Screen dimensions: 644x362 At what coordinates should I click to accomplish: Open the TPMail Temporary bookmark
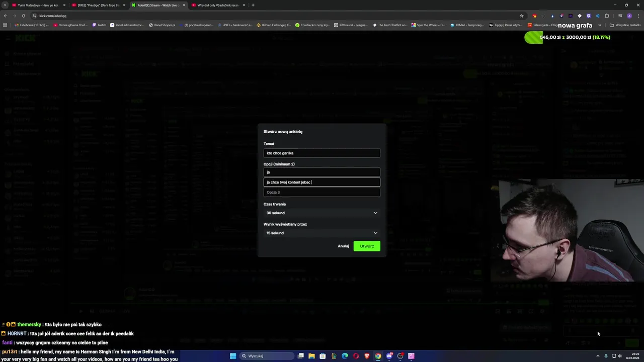pos(467,25)
